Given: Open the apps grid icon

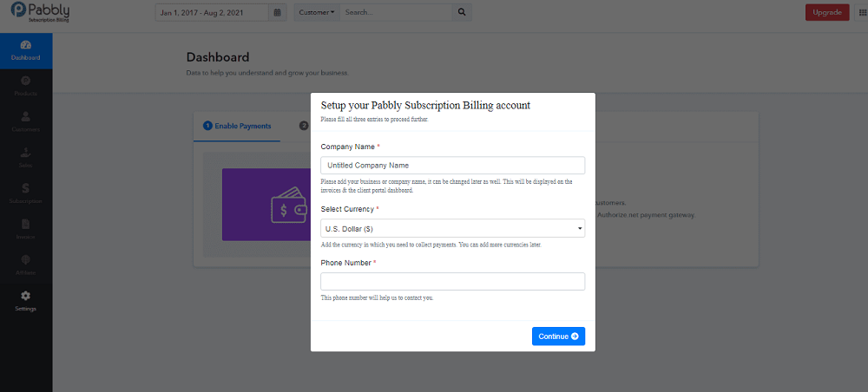Looking at the screenshot, I should (861, 12).
